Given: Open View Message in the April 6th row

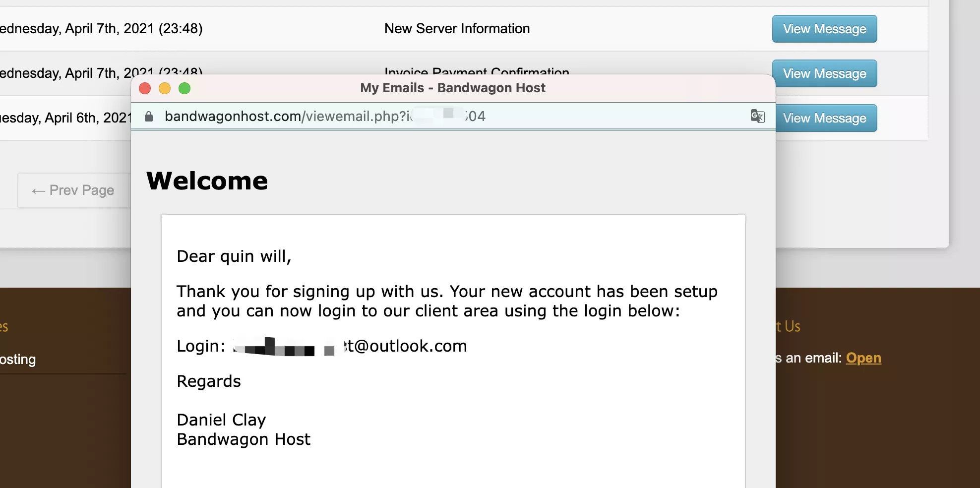Looking at the screenshot, I should [x=824, y=118].
